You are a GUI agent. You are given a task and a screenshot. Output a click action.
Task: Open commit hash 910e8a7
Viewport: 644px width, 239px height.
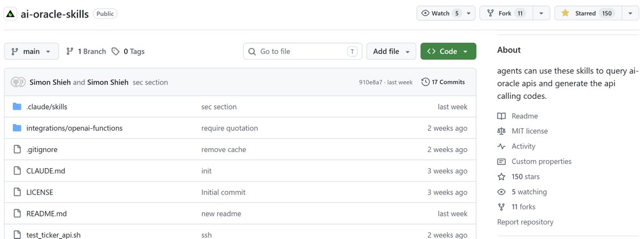pyautogui.click(x=370, y=82)
